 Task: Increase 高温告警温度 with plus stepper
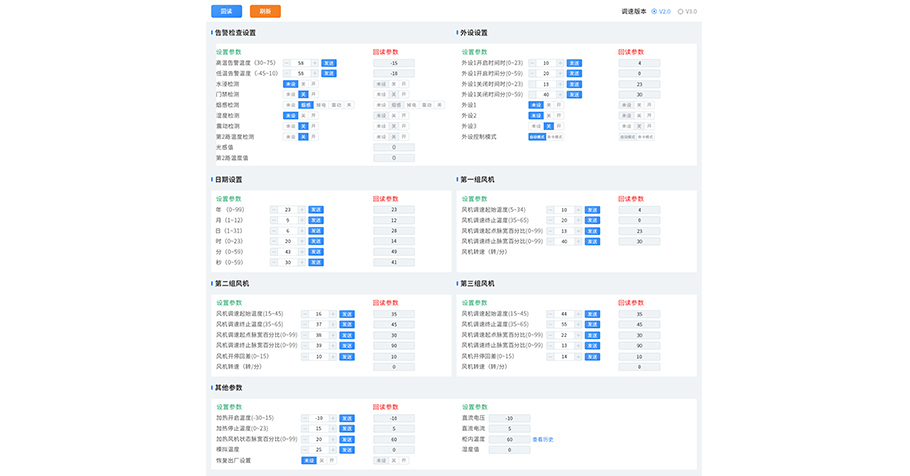[314, 62]
